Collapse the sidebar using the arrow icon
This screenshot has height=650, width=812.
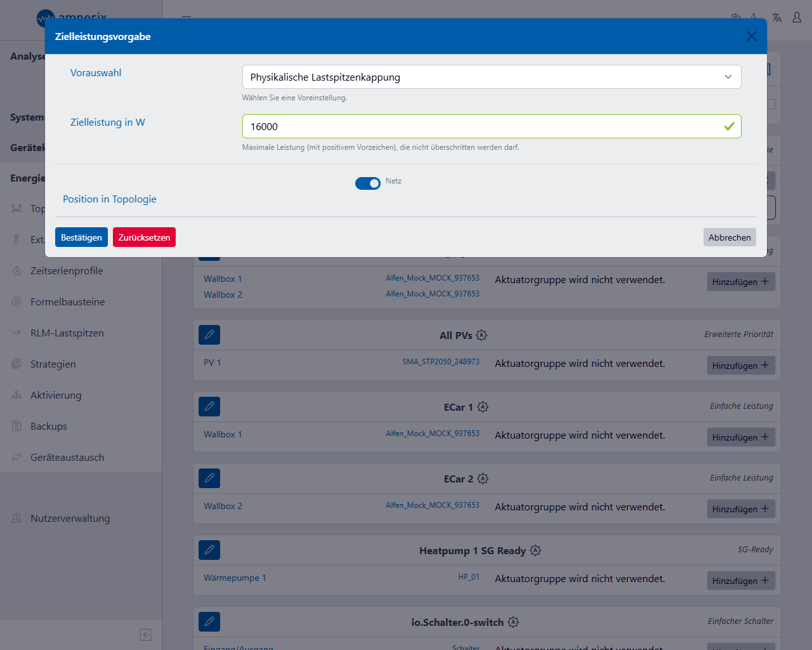tap(145, 635)
